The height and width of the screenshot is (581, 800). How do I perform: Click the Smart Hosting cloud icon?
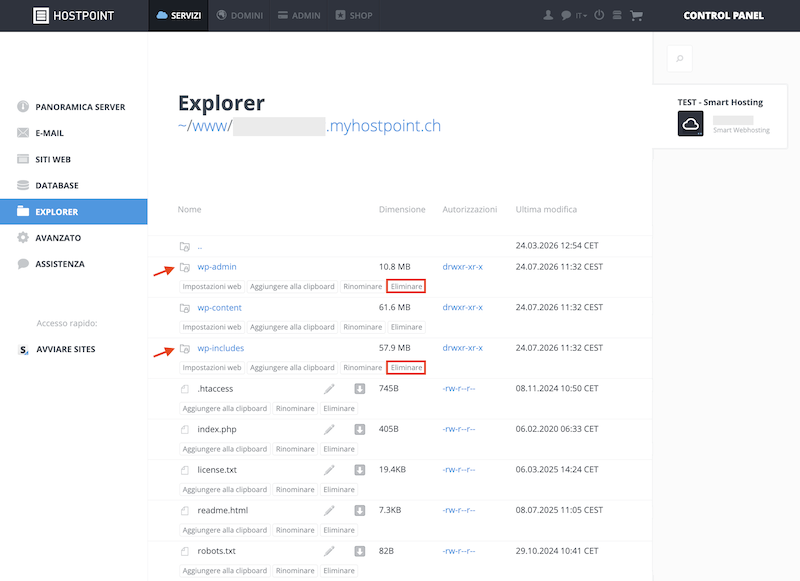coord(690,123)
